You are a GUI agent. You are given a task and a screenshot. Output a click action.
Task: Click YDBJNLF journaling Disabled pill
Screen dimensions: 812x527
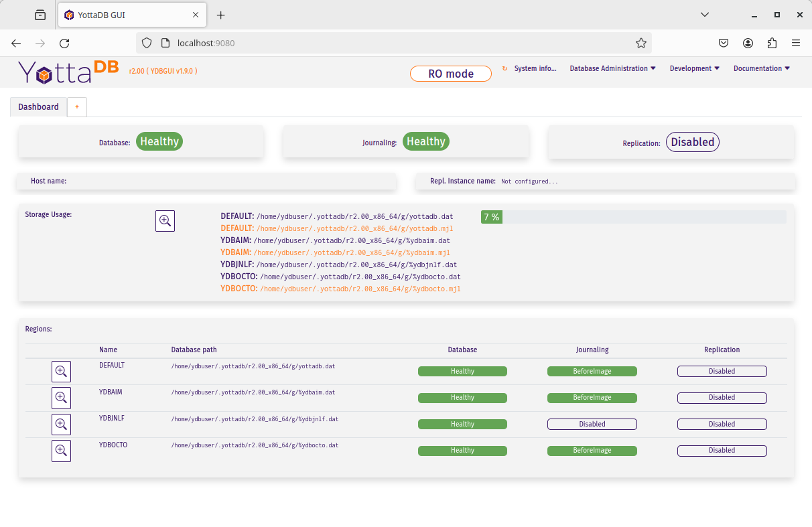(x=592, y=424)
